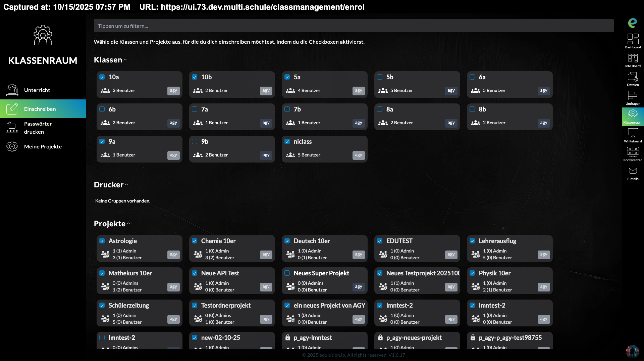Open the Whiteboard icon
Viewport: 644px width, 361px height.
point(633,134)
